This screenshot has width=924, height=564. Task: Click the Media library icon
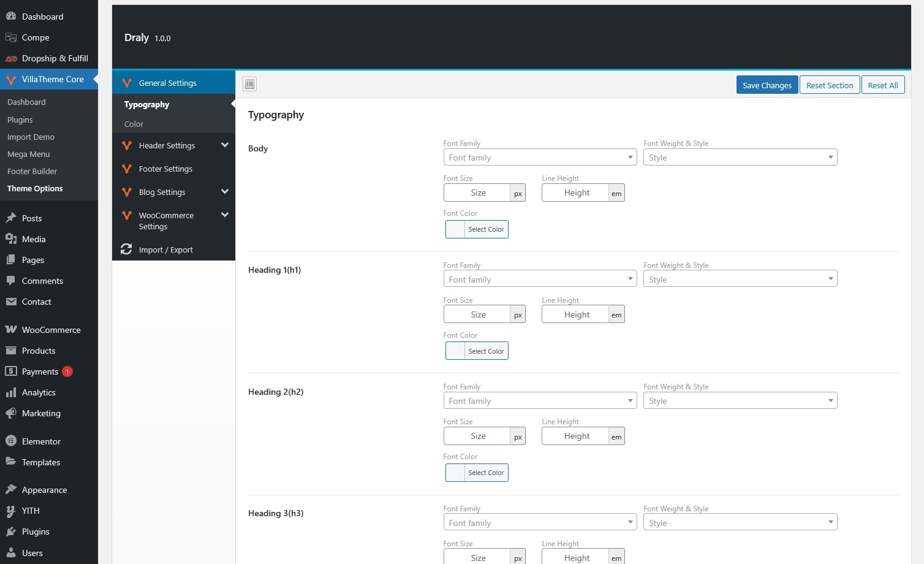click(x=11, y=239)
